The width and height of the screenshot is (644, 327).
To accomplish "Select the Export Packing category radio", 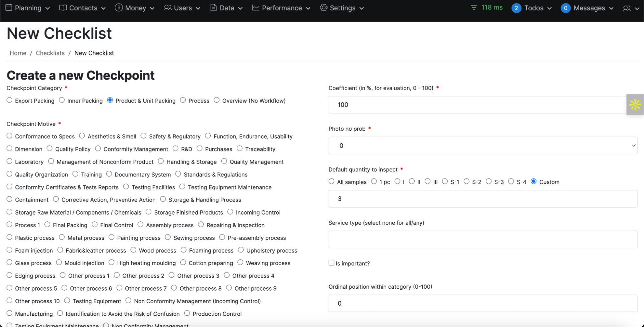I will coord(10,100).
